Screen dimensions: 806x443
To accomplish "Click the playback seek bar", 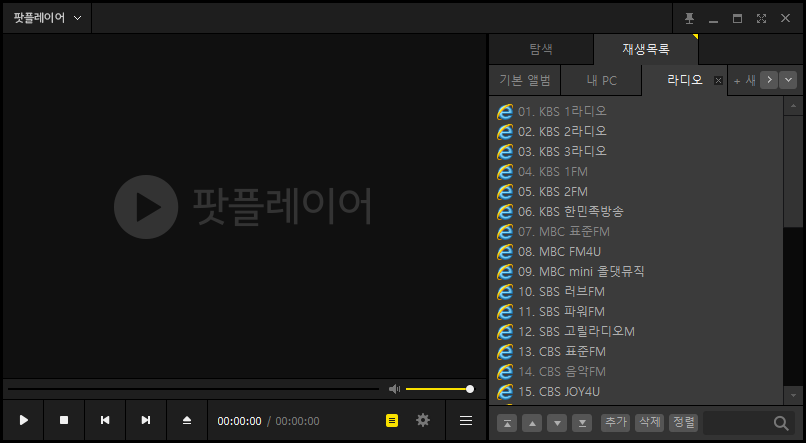I will [x=193, y=389].
